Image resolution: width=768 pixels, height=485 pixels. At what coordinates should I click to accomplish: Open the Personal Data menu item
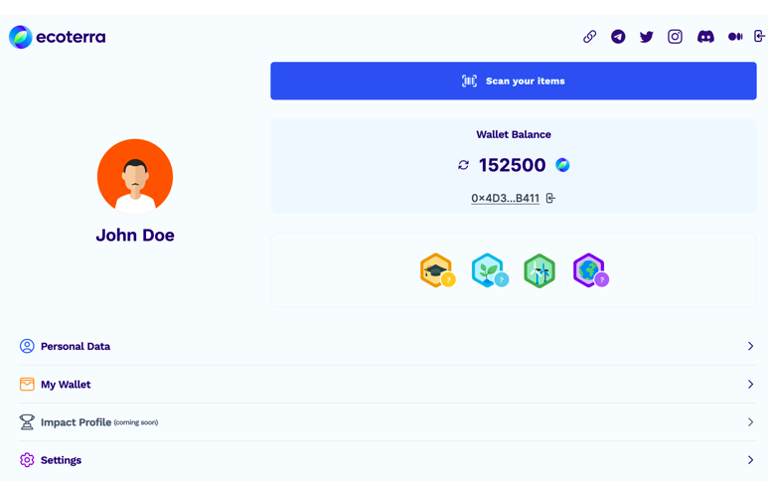point(387,346)
